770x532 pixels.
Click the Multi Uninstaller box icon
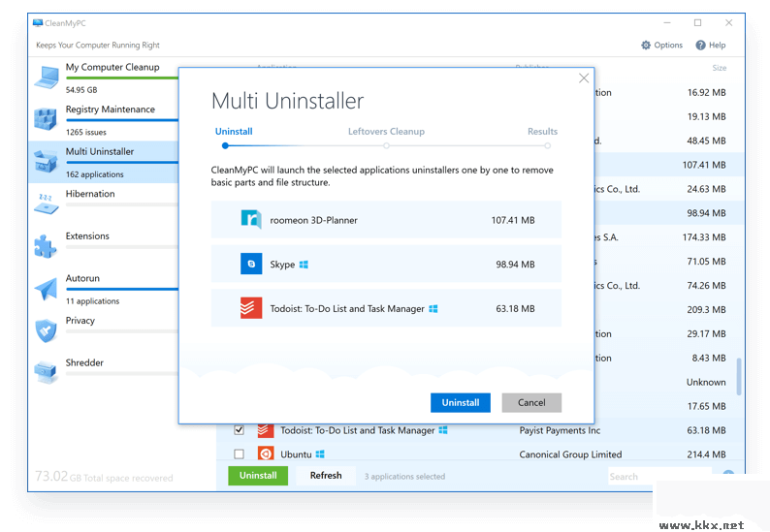46,162
